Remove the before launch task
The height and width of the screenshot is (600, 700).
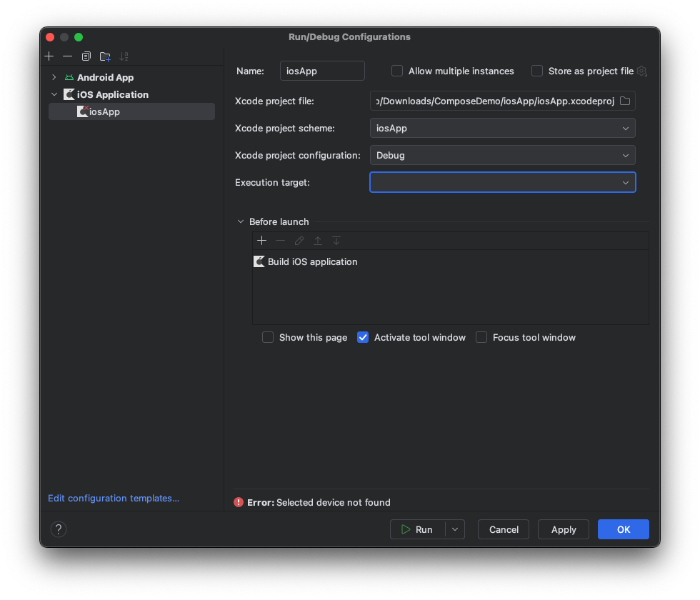click(280, 241)
